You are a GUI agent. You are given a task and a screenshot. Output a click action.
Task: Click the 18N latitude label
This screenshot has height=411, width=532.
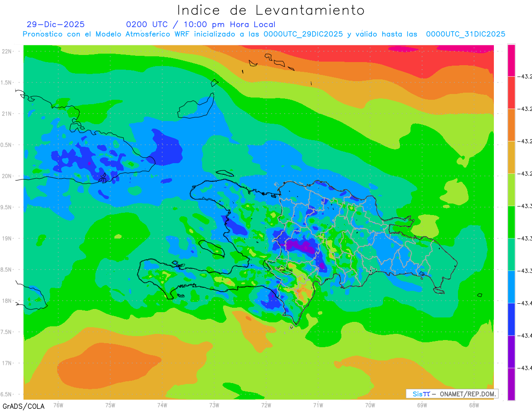[7, 301]
